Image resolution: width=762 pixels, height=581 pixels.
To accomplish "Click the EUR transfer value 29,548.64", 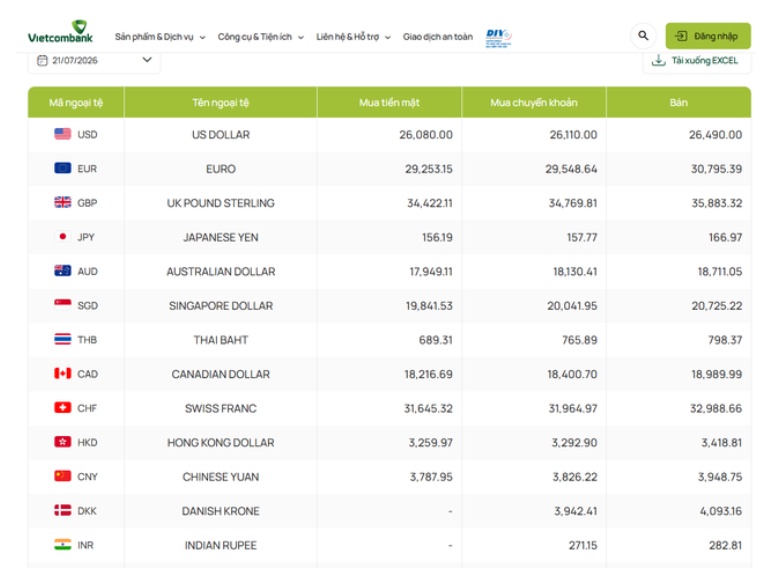I will 571,169.
